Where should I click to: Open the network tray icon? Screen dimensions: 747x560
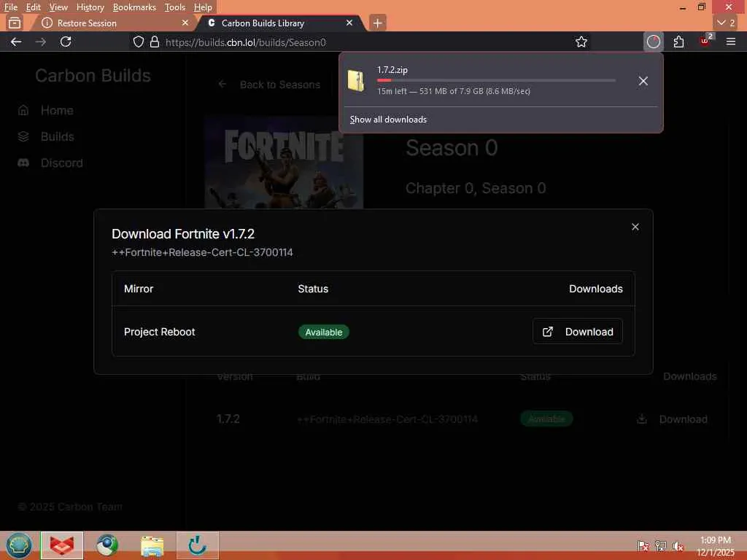[x=661, y=546]
